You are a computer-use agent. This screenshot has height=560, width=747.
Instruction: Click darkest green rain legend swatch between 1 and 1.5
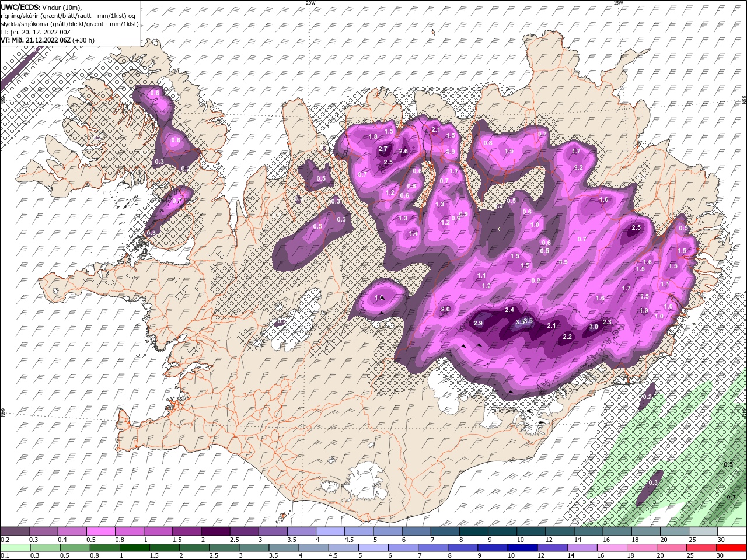click(x=135, y=548)
